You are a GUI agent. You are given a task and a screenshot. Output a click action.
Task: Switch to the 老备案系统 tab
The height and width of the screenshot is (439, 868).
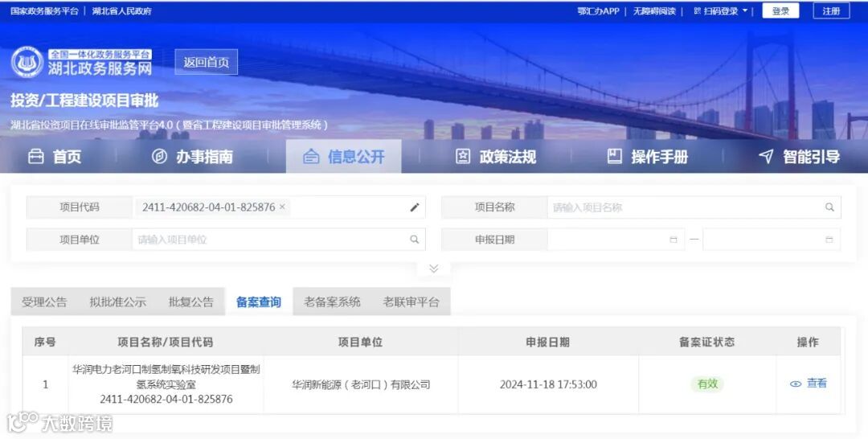point(332,302)
